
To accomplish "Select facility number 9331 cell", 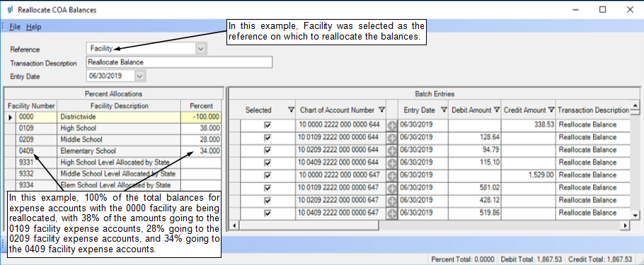I will coord(37,163).
